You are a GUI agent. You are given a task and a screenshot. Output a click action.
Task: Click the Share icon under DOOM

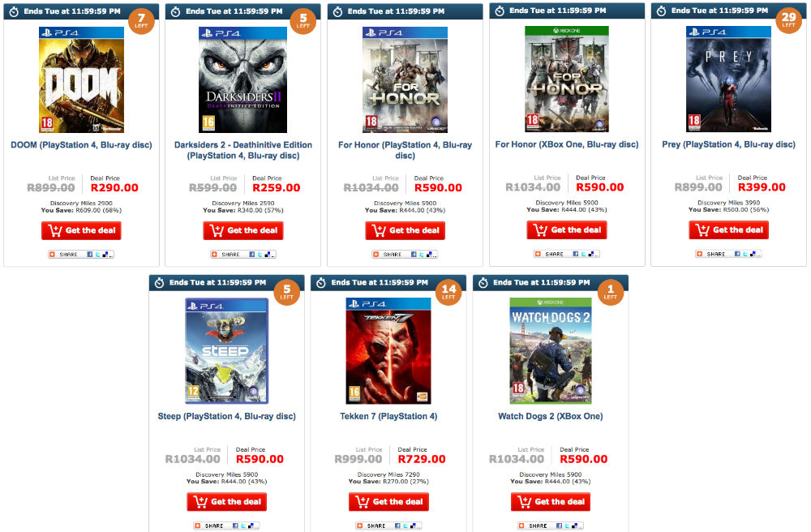(52, 255)
